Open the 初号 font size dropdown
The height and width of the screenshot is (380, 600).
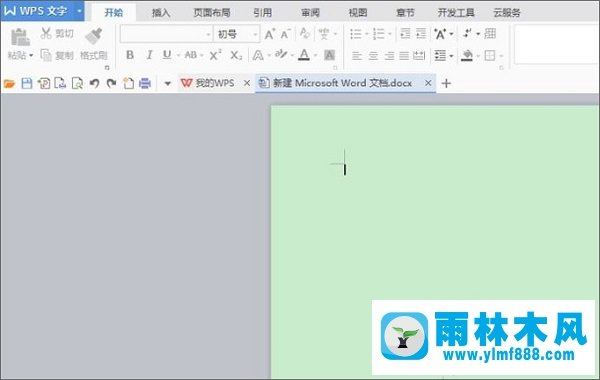pyautogui.click(x=255, y=35)
